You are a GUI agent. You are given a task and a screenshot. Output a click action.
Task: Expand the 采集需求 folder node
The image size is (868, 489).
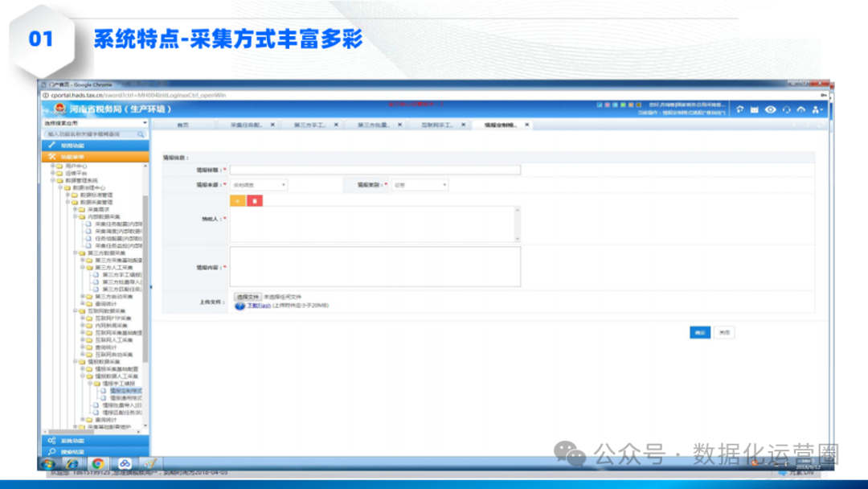coord(75,209)
